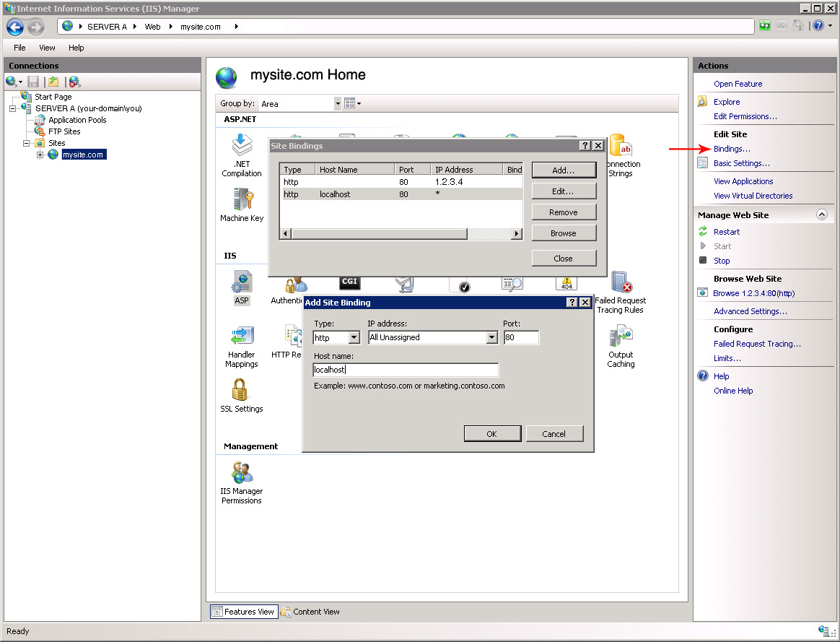Click the Site Bindings horizontal scrollbar left arrow
The width and height of the screenshot is (840, 642).
286,234
